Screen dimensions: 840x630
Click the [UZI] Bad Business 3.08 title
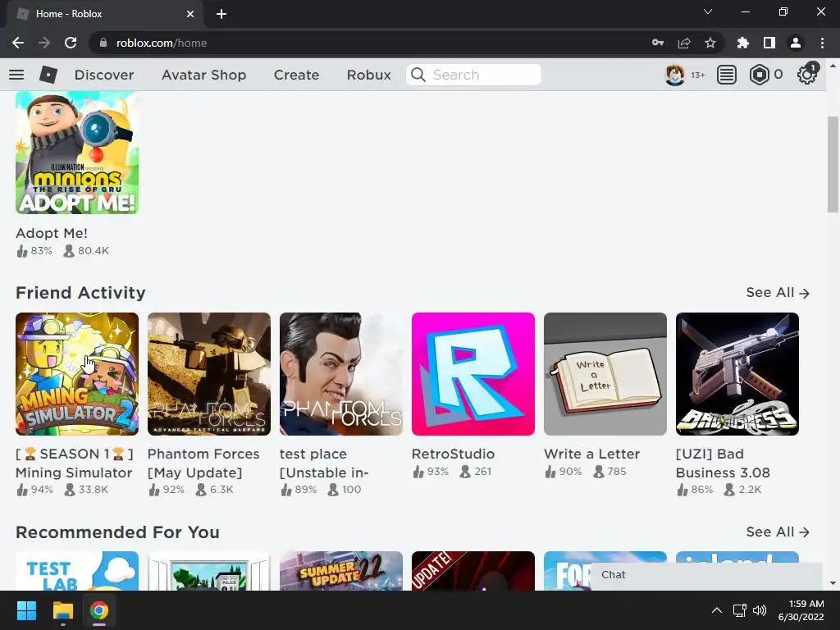click(723, 463)
